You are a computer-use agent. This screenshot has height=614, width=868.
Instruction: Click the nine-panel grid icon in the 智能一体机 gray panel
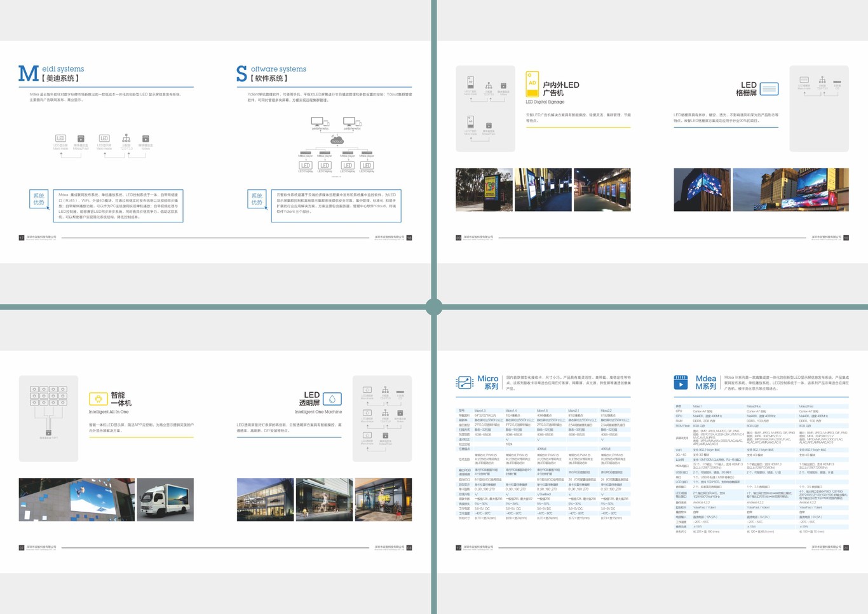pyautogui.click(x=48, y=396)
